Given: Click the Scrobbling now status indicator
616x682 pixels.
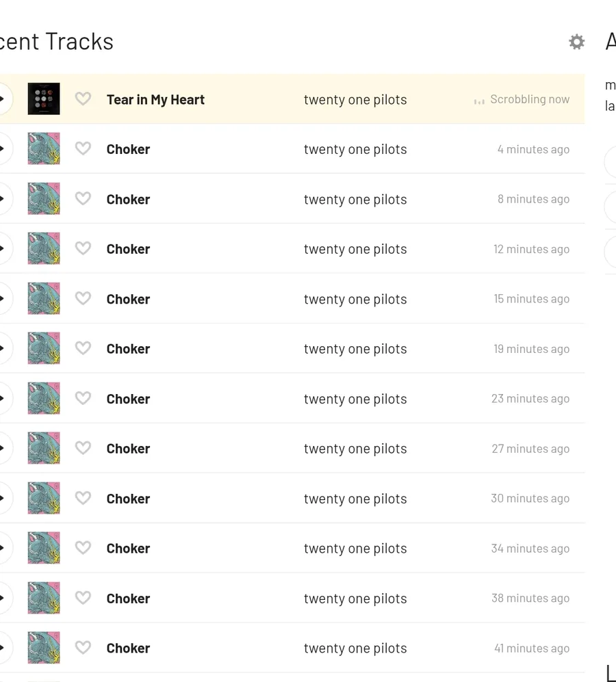Looking at the screenshot, I should click(522, 99).
